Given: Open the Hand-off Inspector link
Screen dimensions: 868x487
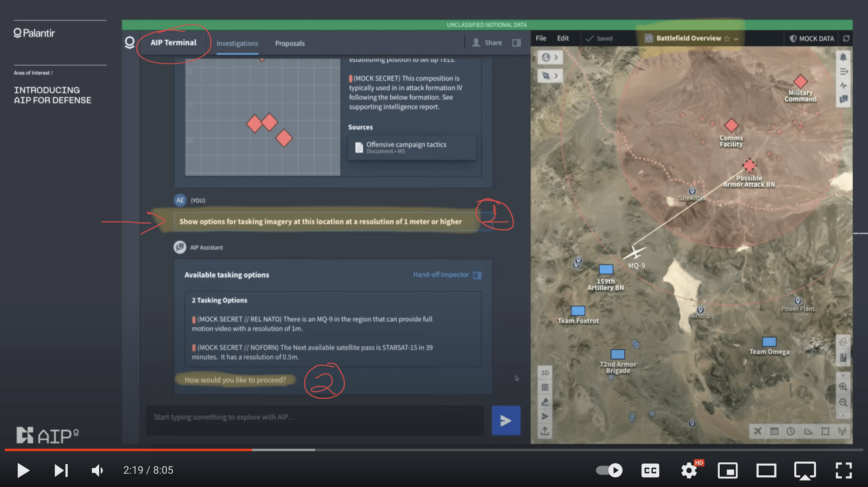Looking at the screenshot, I should coord(441,275).
